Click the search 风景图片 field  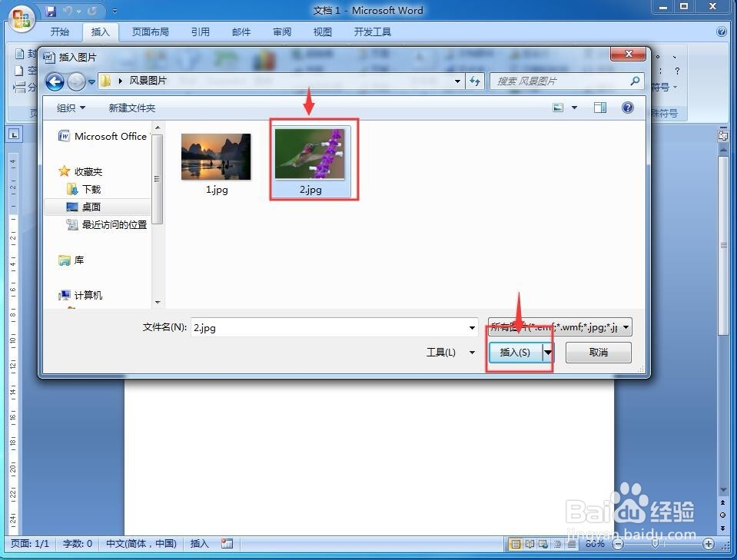click(x=559, y=81)
